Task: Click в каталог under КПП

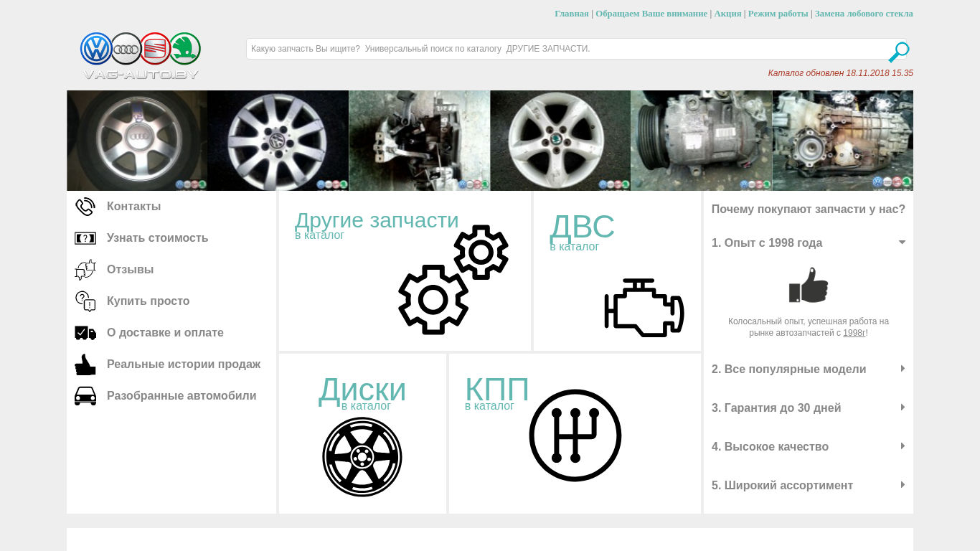Action: 489,406
